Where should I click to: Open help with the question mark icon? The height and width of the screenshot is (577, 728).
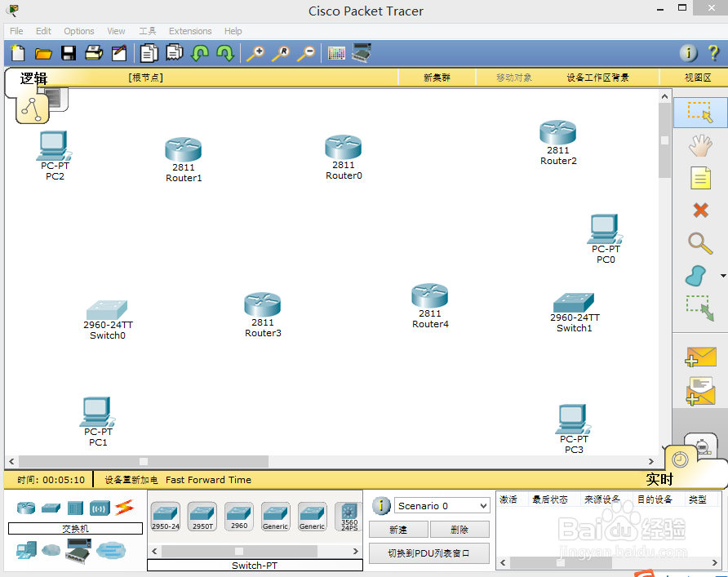(713, 53)
